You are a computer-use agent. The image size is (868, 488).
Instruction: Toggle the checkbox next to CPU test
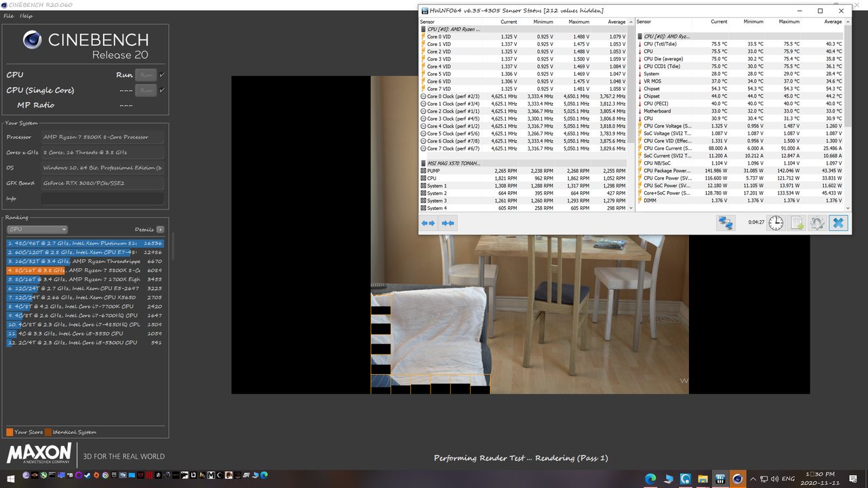coord(162,75)
